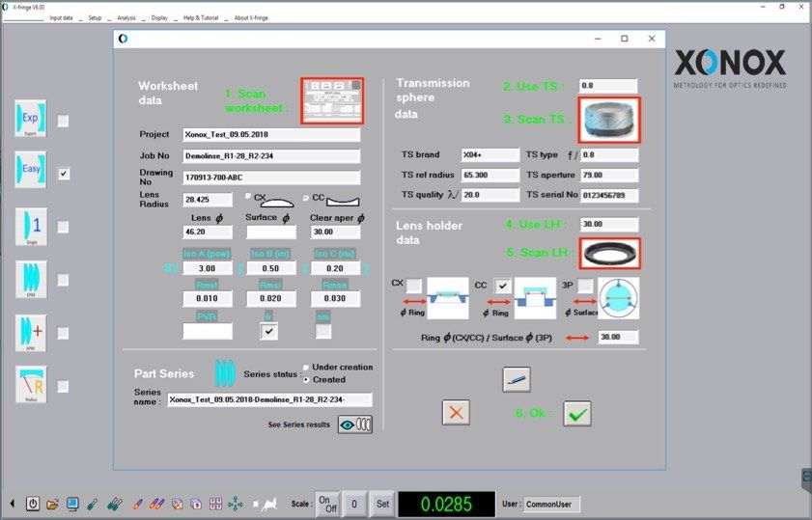Click the eye icon for series results

[354, 424]
